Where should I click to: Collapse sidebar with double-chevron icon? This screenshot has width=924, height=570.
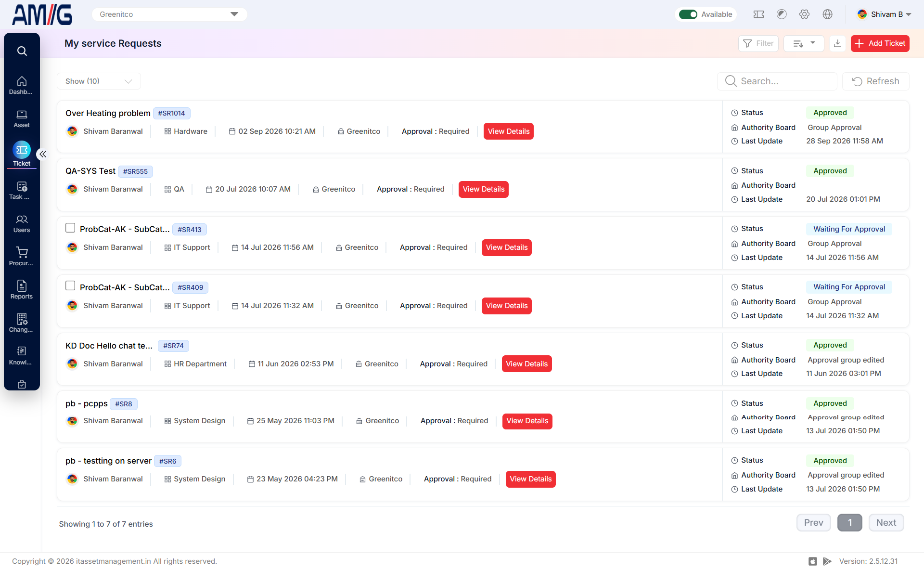43,154
